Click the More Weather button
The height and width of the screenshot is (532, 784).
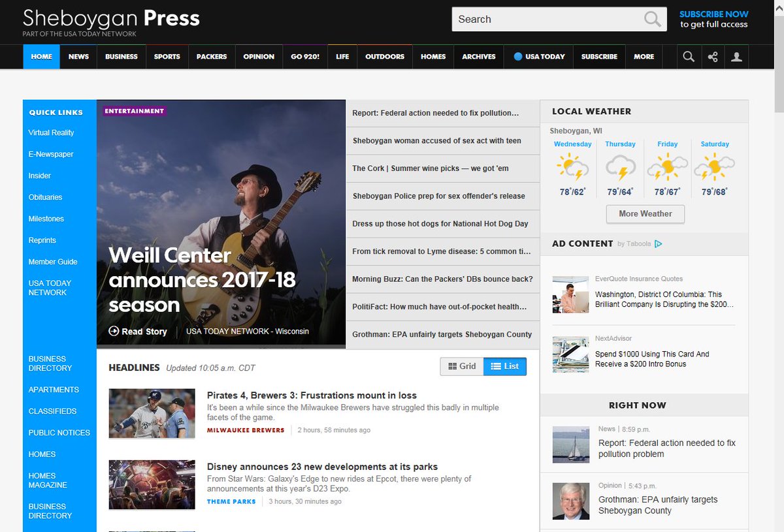pyautogui.click(x=645, y=214)
